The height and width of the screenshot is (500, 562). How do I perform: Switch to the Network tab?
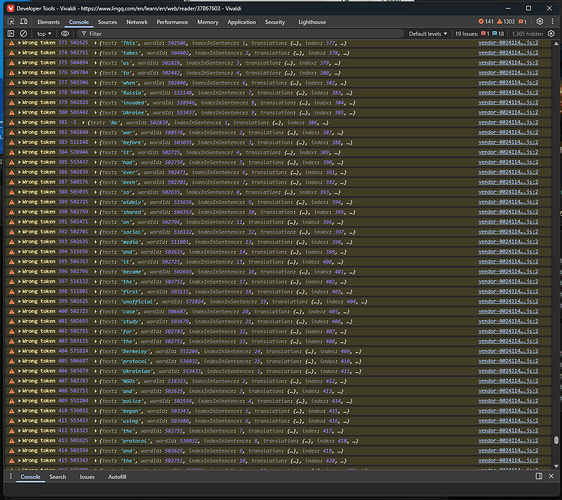[137, 22]
